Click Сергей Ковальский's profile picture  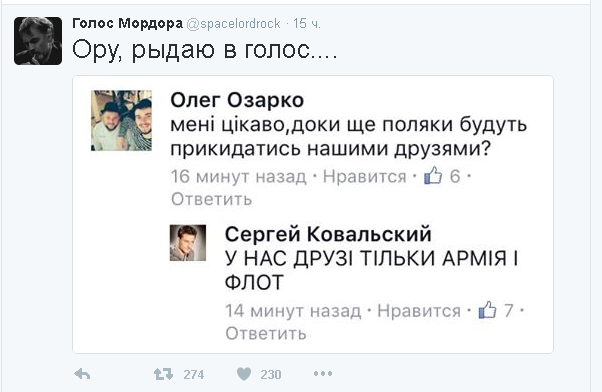(x=188, y=243)
